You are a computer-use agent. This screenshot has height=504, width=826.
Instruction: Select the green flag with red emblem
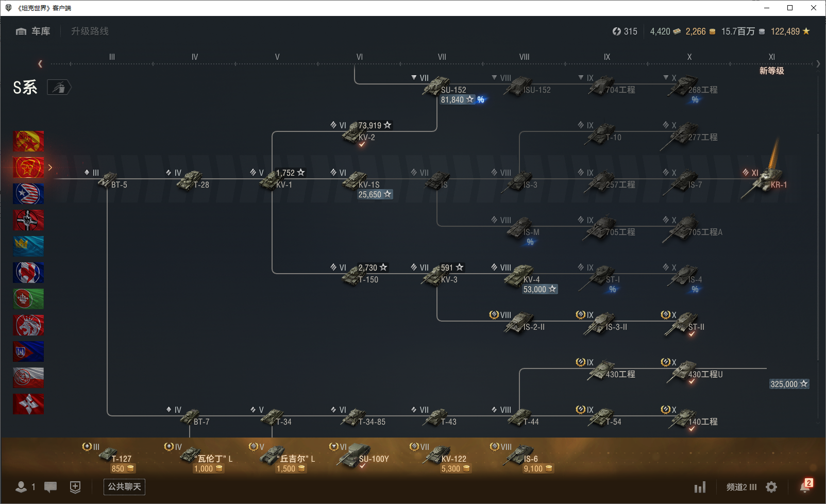pyautogui.click(x=28, y=299)
